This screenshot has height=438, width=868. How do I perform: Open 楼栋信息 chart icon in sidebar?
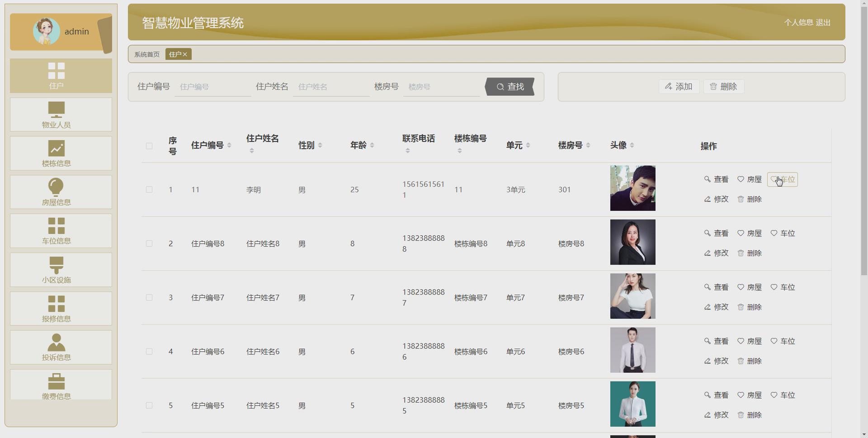point(57,148)
